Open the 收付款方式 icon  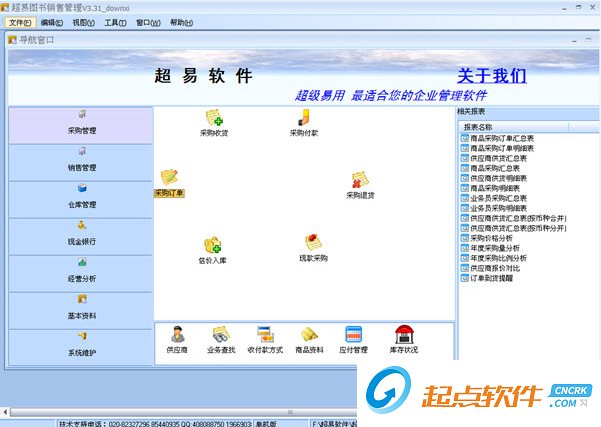pos(265,339)
